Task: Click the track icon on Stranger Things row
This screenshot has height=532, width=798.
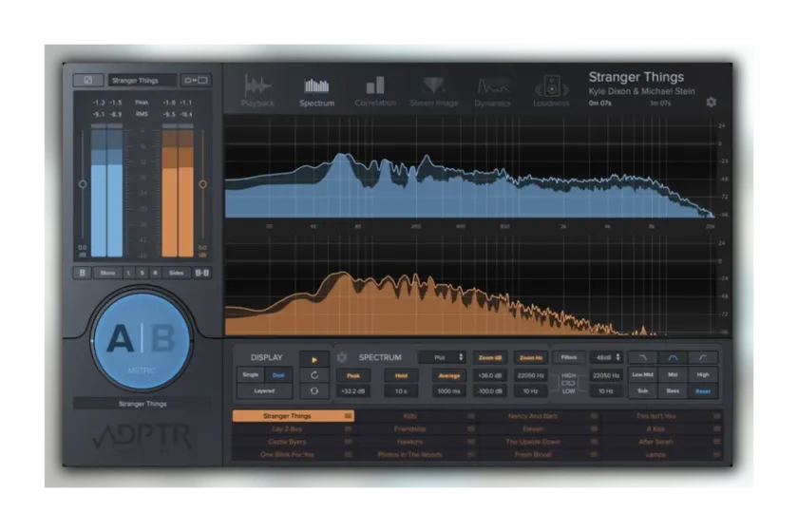Action: pos(348,416)
